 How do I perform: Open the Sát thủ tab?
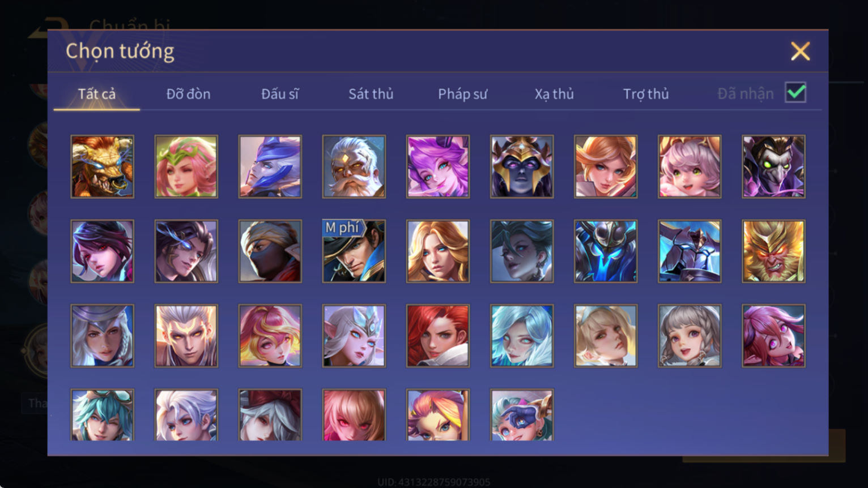371,94
